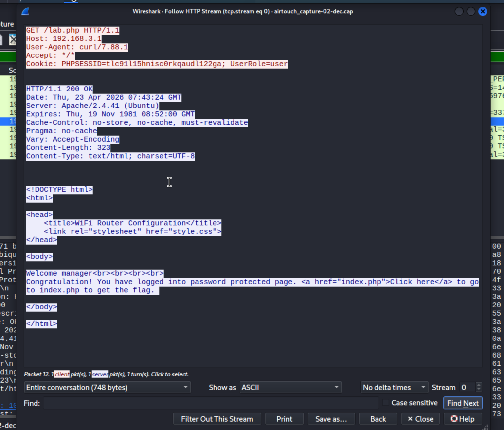The height and width of the screenshot is (430, 504).
Task: Open the Show as ASCII dropdown
Action: point(290,387)
